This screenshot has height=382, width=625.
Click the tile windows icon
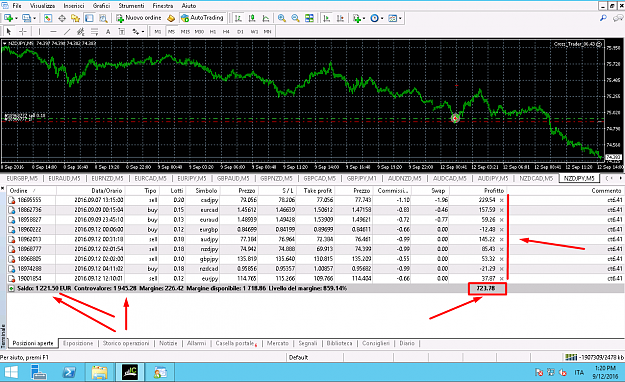coord(309,18)
